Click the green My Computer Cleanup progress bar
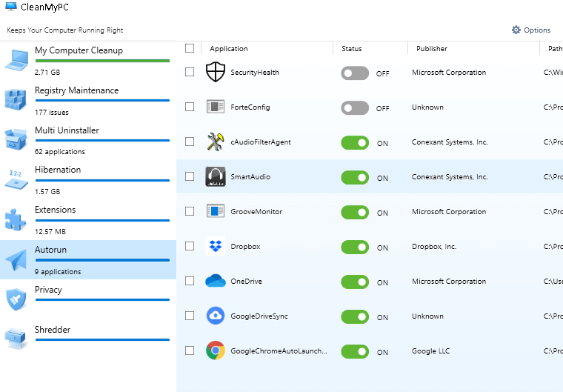This screenshot has height=392, width=563. pyautogui.click(x=102, y=61)
